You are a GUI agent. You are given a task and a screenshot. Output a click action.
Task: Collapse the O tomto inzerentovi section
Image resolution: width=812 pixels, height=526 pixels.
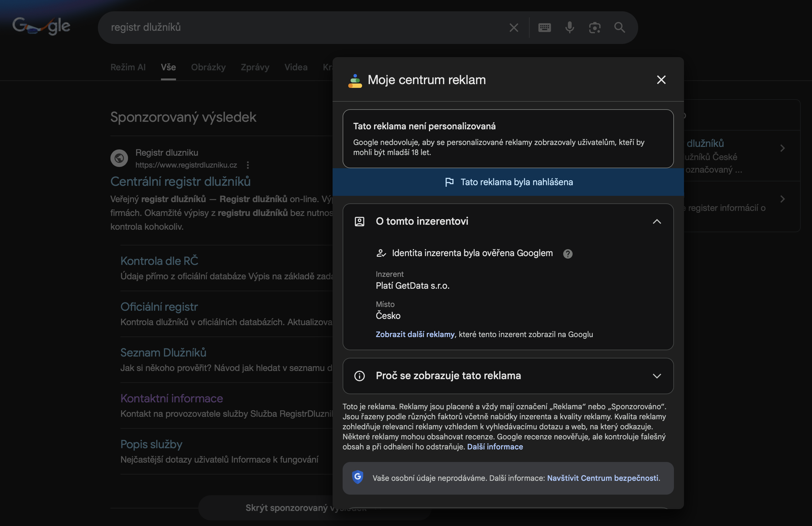pos(656,222)
